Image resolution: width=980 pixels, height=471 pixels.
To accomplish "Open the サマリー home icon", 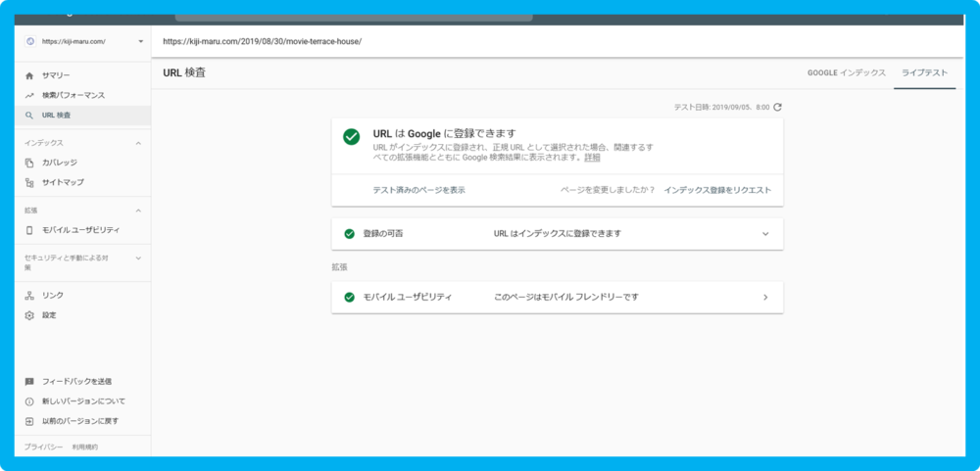I will coord(28,75).
